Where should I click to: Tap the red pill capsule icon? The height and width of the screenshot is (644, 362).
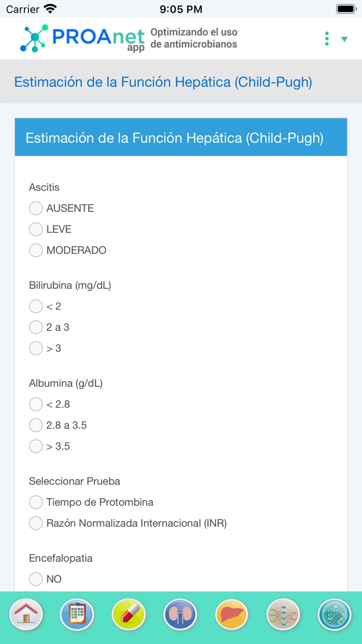pos(129,615)
